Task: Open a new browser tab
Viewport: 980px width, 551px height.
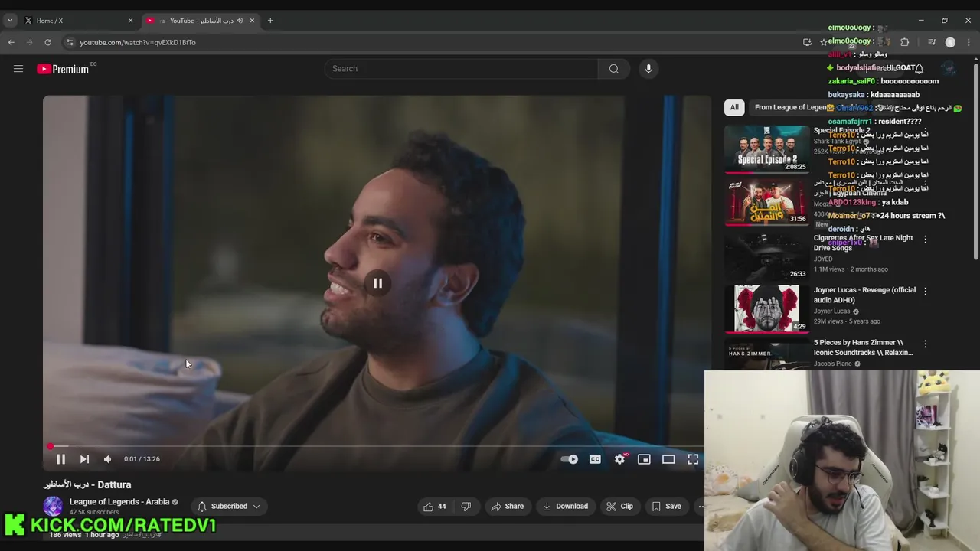Action: [x=270, y=21]
